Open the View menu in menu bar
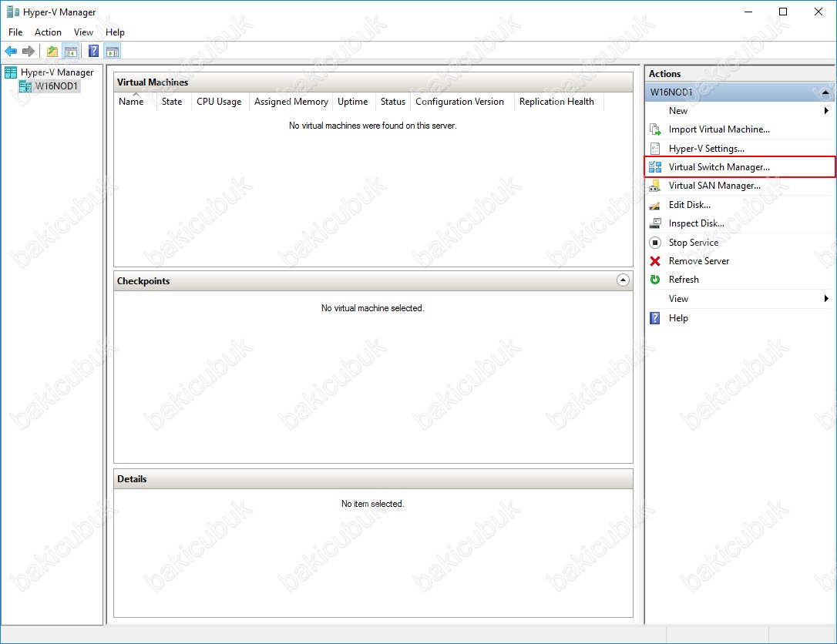This screenshot has width=837, height=644. [x=83, y=32]
